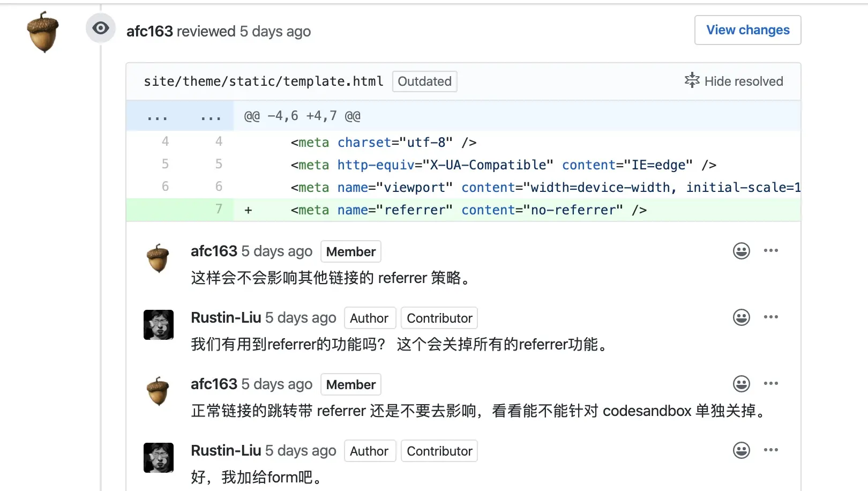Add emoji reaction to afc163's first comment
Screen dimensions: 868x491
click(x=741, y=251)
